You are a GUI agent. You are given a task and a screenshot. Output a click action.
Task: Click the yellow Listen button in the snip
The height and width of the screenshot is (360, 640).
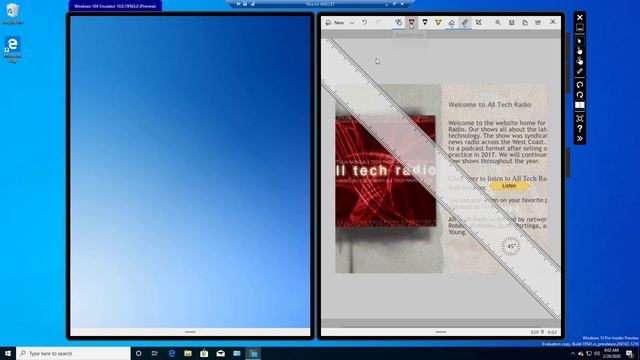click(x=509, y=186)
